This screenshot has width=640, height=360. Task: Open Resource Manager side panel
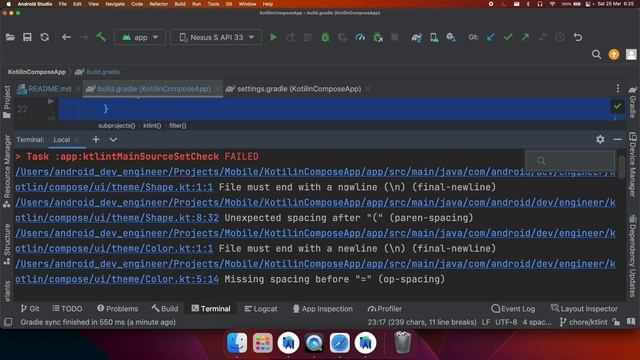pos(7,171)
